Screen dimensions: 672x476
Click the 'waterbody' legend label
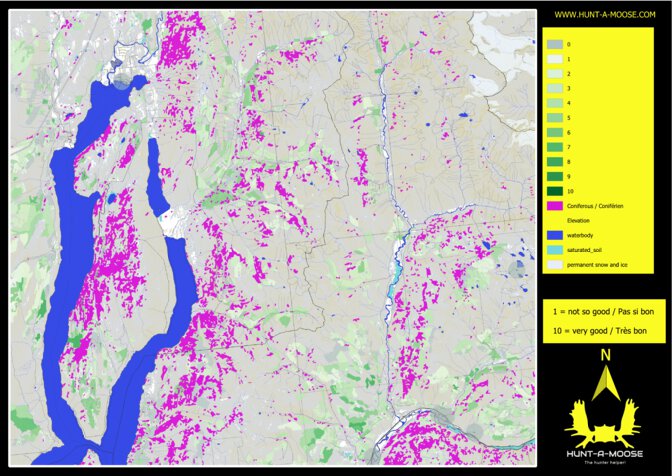580,235
